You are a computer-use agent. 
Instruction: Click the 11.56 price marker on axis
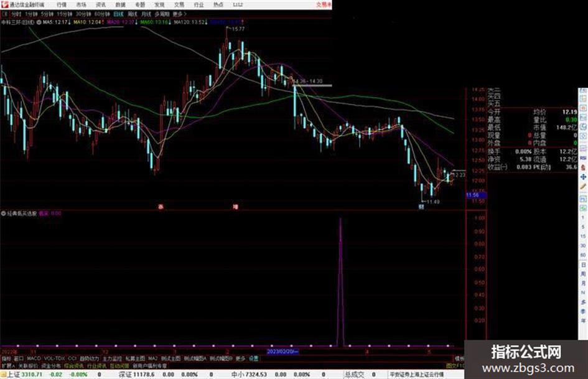pos(476,195)
